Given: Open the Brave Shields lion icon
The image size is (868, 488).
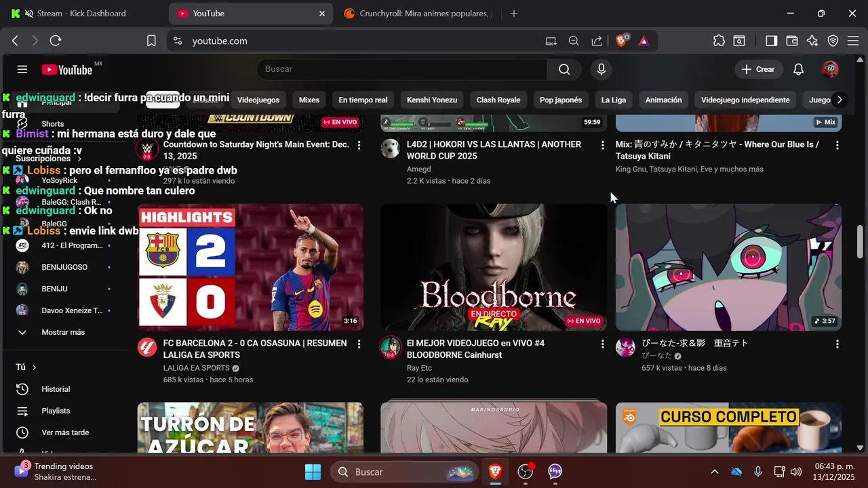Looking at the screenshot, I should click(x=621, y=41).
